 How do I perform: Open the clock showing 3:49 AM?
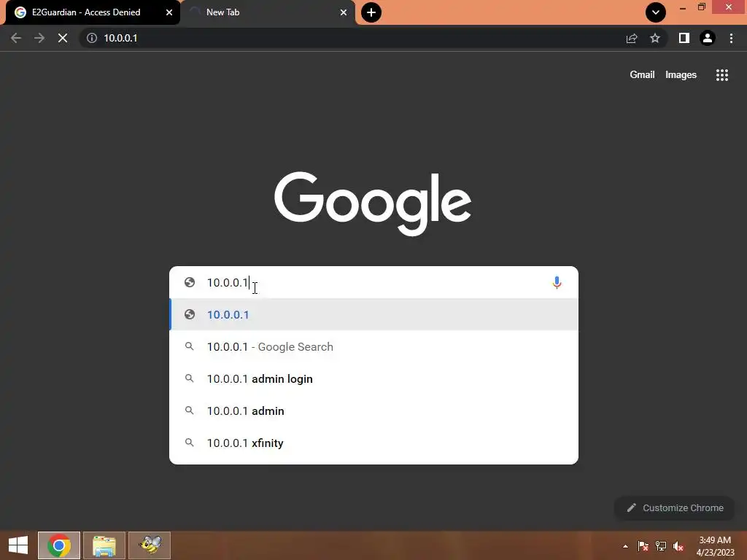[715, 545]
